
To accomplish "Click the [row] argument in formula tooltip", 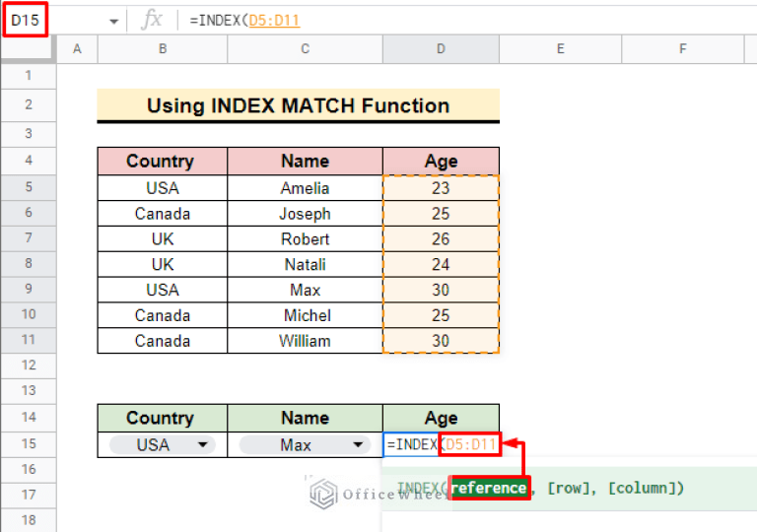I will (569, 488).
